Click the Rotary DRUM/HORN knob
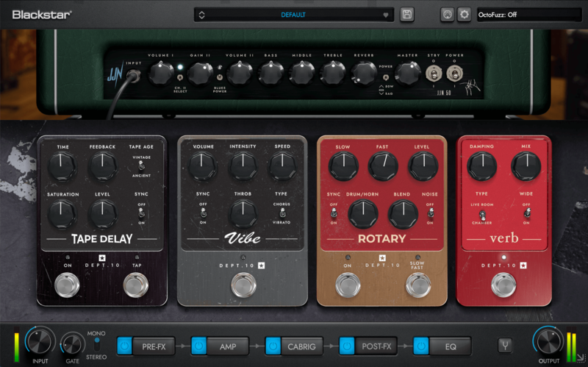 362,214
